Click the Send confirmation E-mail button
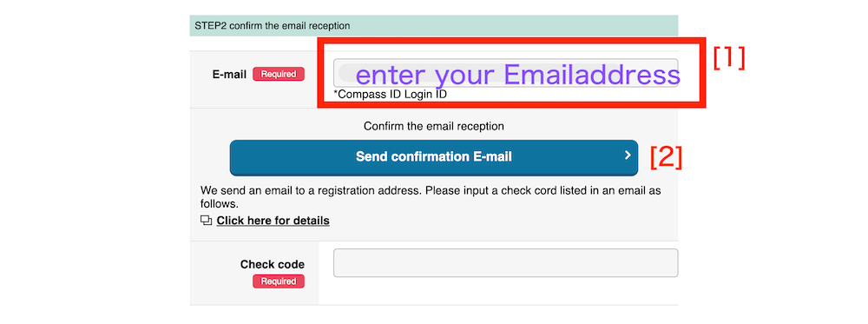 [x=433, y=157]
